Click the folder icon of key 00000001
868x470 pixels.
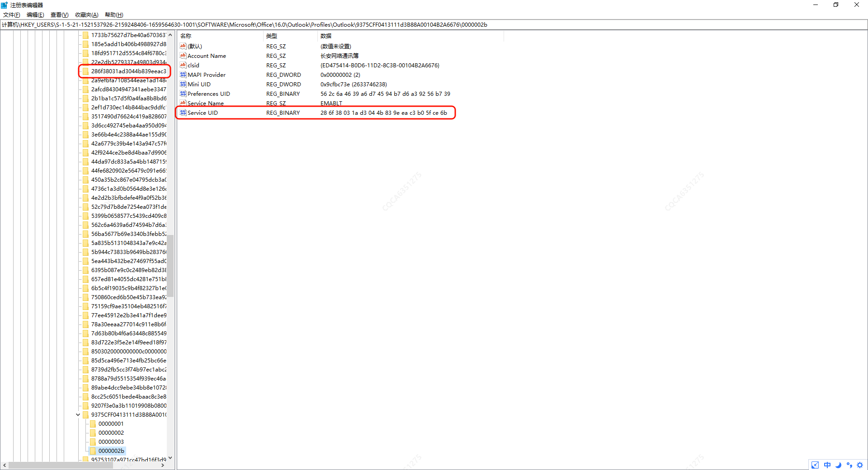[x=93, y=423]
